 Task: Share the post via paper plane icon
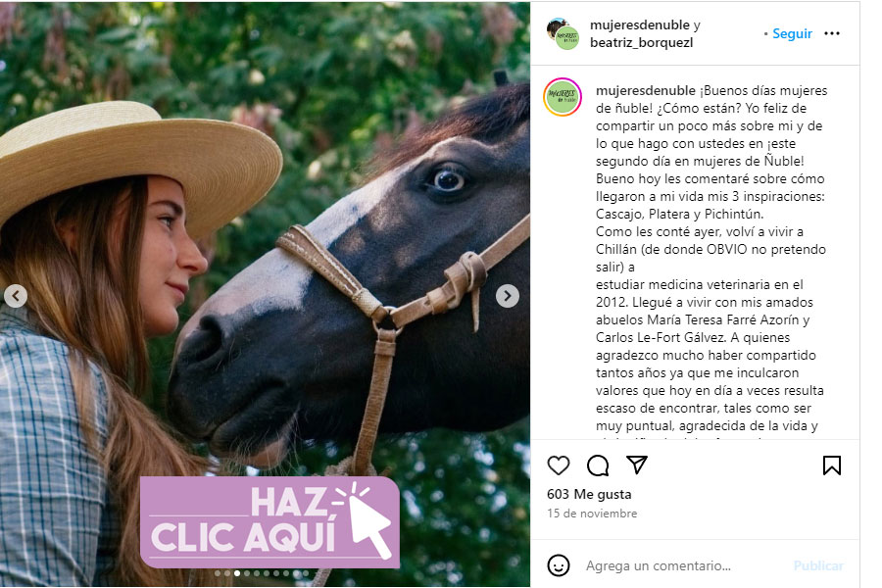coord(637,465)
